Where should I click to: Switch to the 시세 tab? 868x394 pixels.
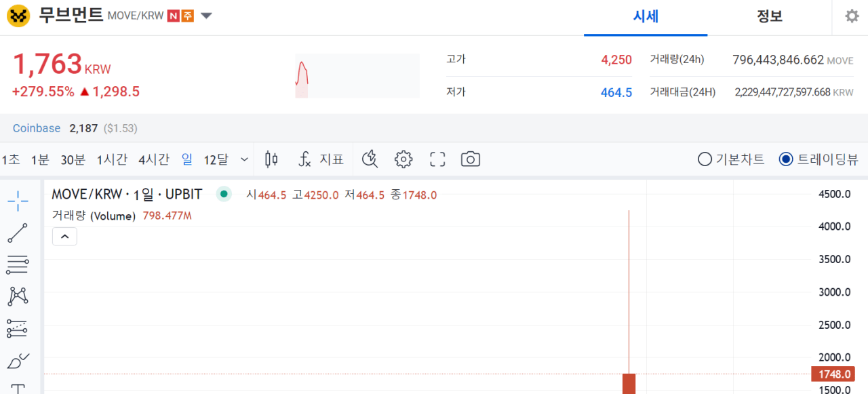pyautogui.click(x=646, y=17)
